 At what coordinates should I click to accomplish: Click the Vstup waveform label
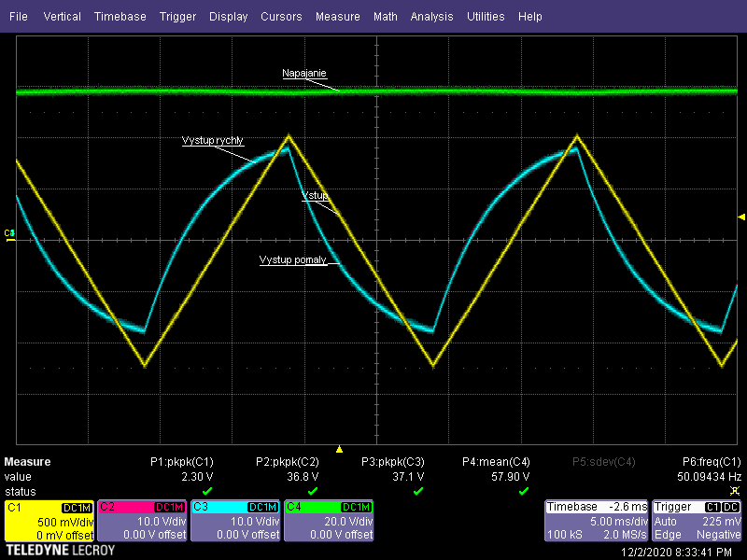[x=315, y=195]
